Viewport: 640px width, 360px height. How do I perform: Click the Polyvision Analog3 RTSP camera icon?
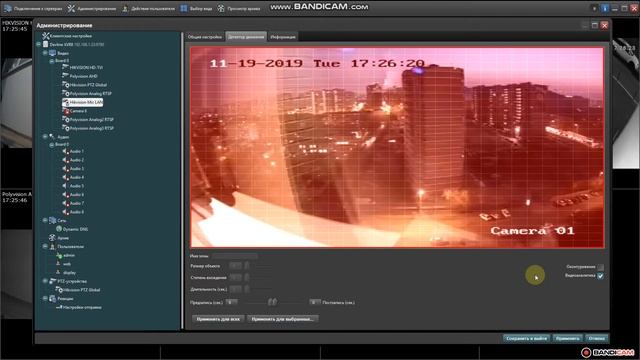click(65, 128)
